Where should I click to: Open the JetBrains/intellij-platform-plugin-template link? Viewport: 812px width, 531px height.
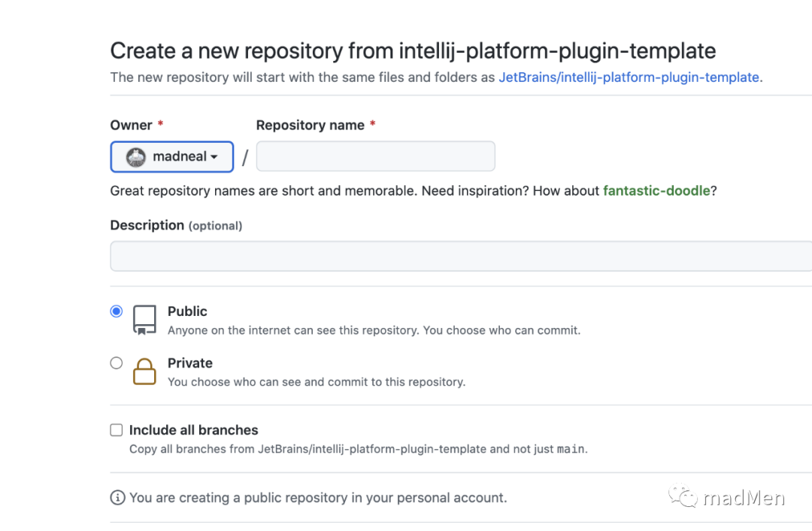pyautogui.click(x=629, y=77)
